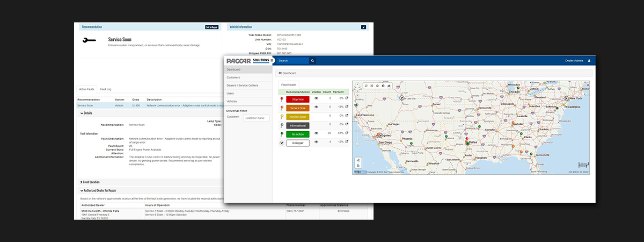644x242 pixels.
Task: Open external link icon in Stop Now row
Action: point(347,98)
